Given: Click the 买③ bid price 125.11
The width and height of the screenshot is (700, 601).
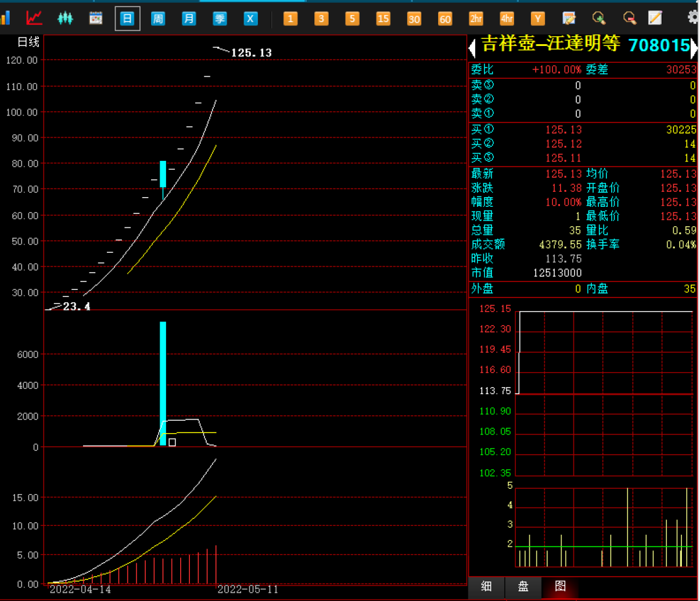Looking at the screenshot, I should point(563,158).
